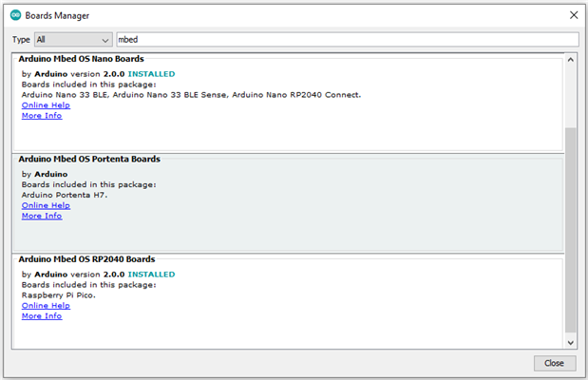Click the Close button at bottom right
Screen dimensions: 588x380
coord(555,363)
